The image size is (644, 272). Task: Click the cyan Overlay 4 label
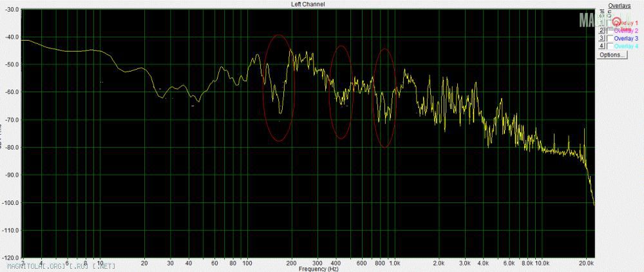pos(626,46)
